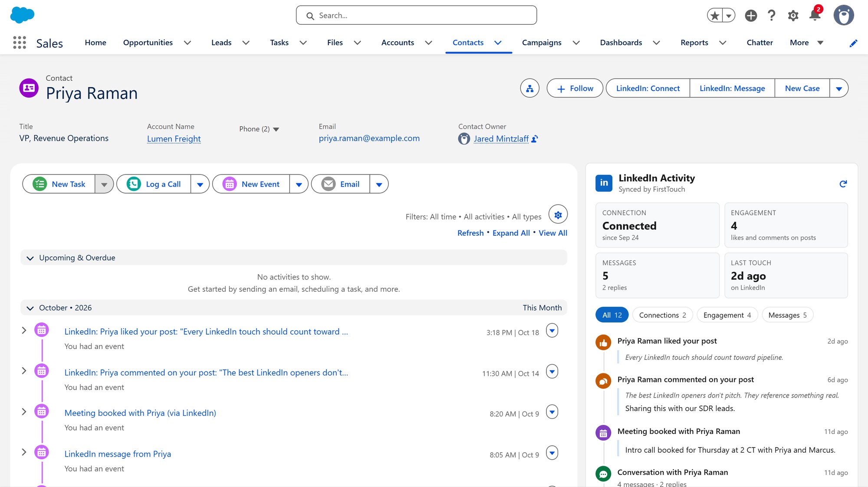This screenshot has width=868, height=487.
Task: Open the Opportunities nav dropdown chevron
Action: 187,43
